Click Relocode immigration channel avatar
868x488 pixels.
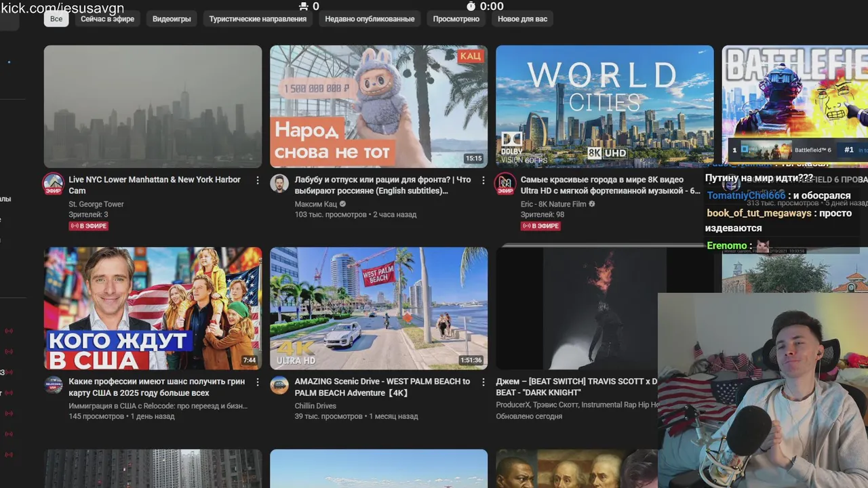pyautogui.click(x=54, y=385)
